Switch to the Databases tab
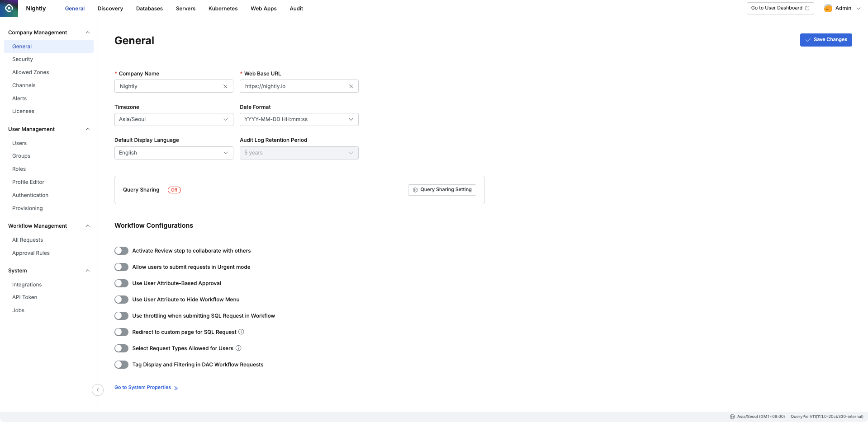The image size is (868, 422). [x=149, y=9]
